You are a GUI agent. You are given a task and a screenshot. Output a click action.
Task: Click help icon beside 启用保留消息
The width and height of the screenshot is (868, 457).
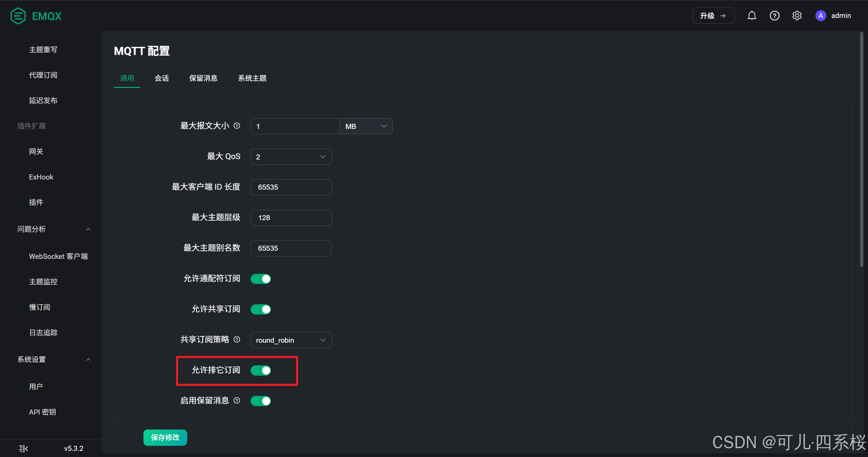[237, 401]
